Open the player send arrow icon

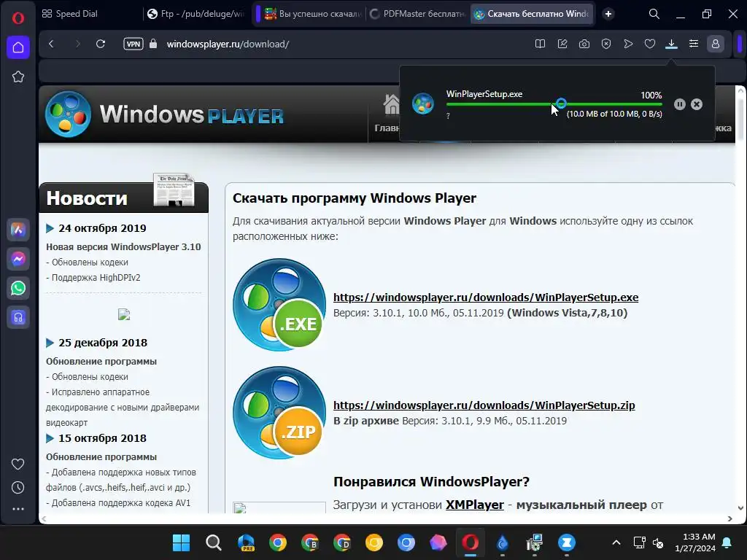click(x=628, y=44)
